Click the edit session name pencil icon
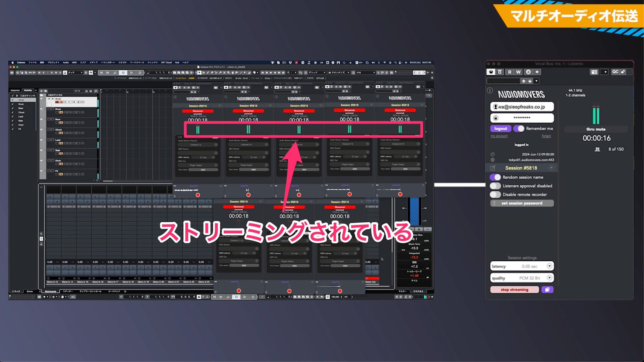 tap(493, 168)
